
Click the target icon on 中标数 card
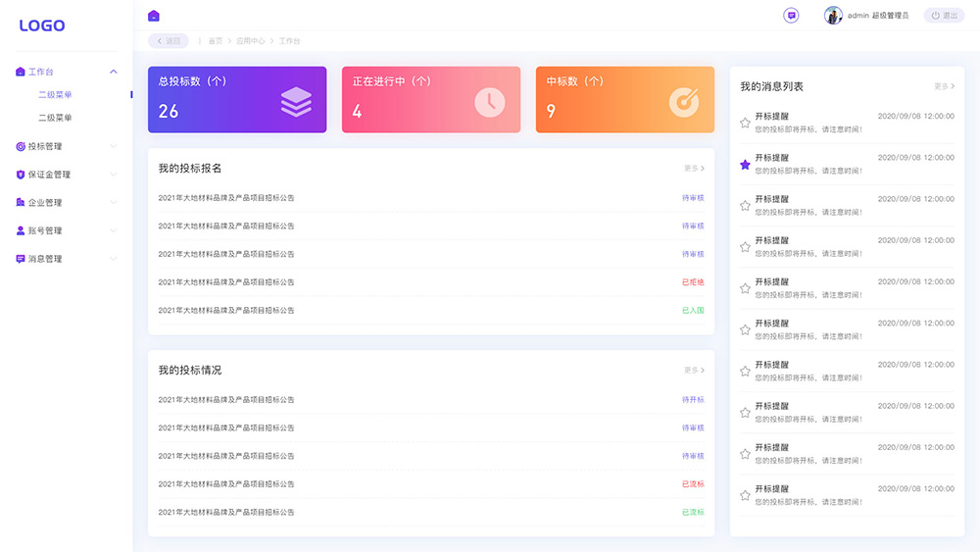point(684,102)
